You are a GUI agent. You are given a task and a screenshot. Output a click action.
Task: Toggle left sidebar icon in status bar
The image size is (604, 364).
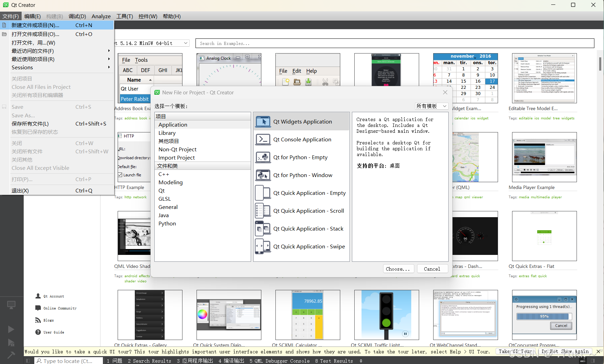coord(28,361)
